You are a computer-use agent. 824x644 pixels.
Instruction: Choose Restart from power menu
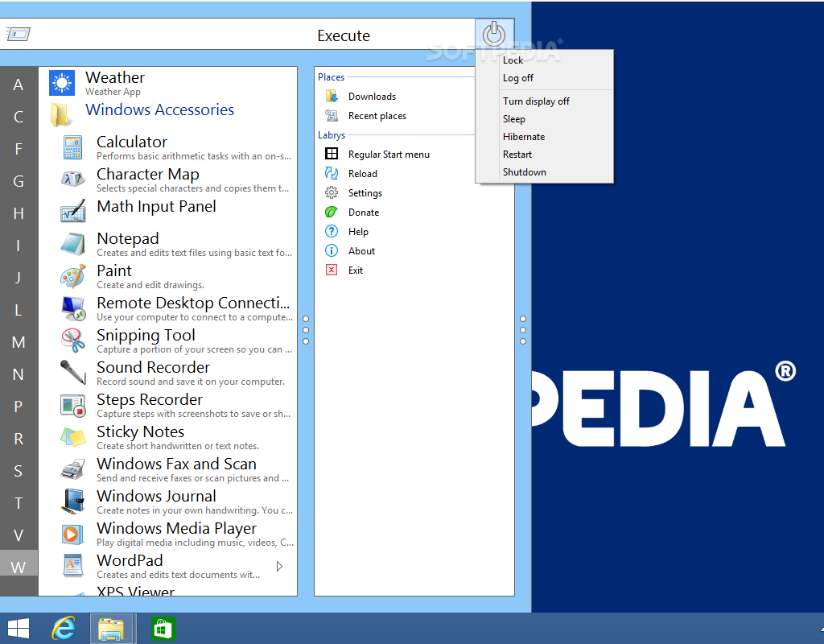pyautogui.click(x=545, y=155)
